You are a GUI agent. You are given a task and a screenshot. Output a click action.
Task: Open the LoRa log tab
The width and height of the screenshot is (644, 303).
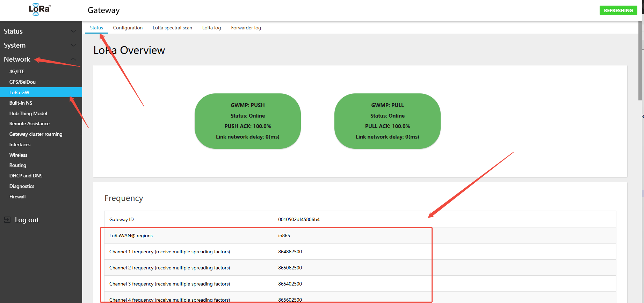211,28
